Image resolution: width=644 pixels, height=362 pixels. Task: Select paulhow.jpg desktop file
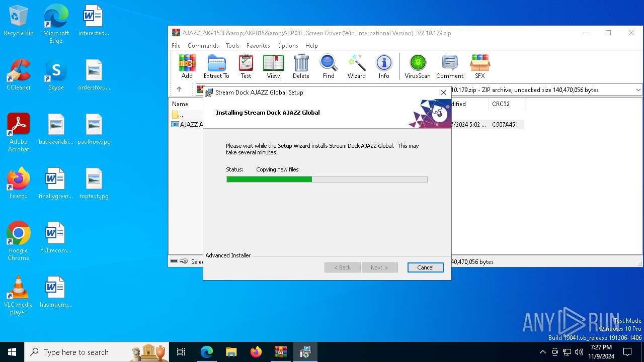[x=94, y=130]
